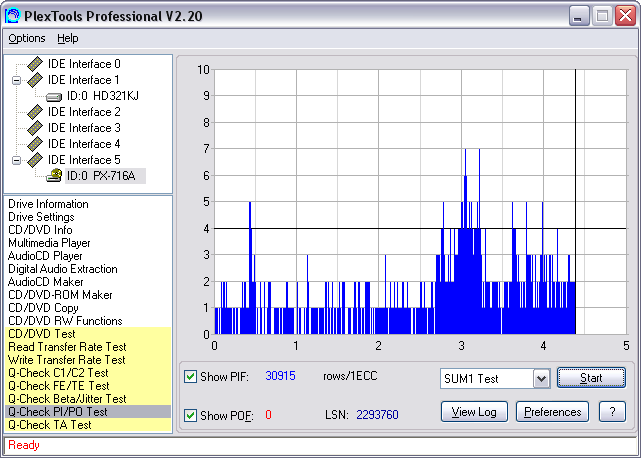Open the SUM1 Test dropdown
641x458 pixels.
541,379
